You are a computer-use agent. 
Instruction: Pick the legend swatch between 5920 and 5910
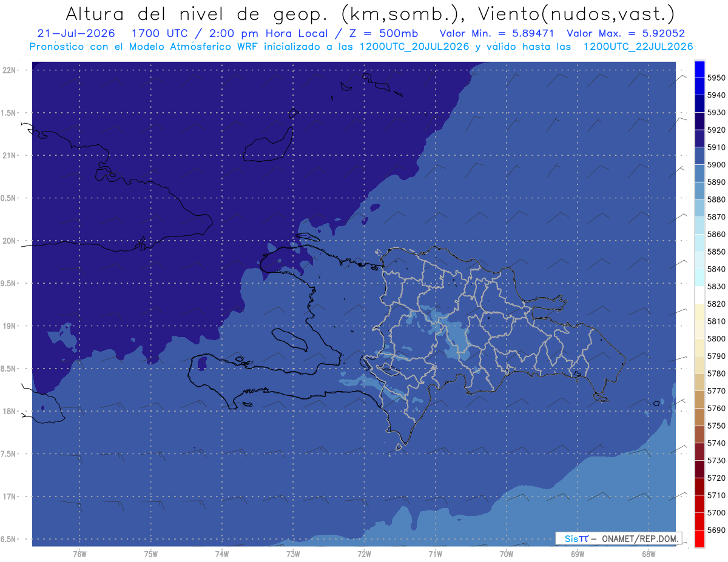(x=699, y=139)
